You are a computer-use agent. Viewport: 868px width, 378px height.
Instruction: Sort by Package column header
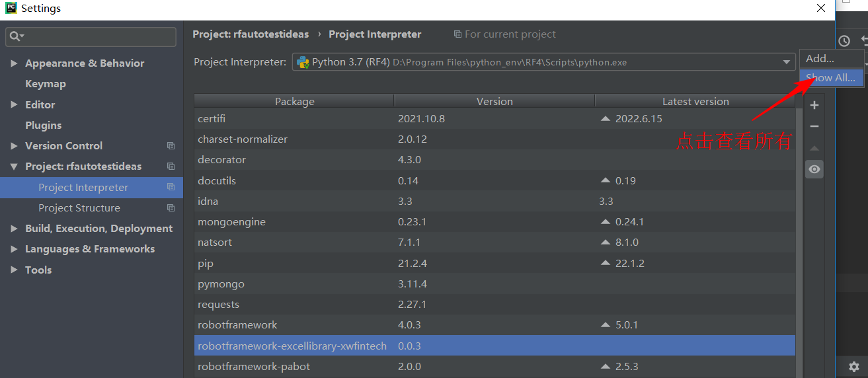[294, 101]
